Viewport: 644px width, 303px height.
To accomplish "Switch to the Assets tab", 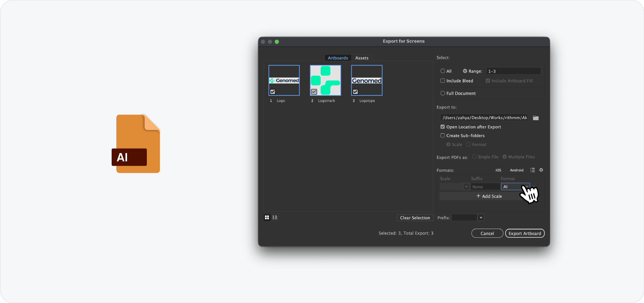I will point(362,58).
